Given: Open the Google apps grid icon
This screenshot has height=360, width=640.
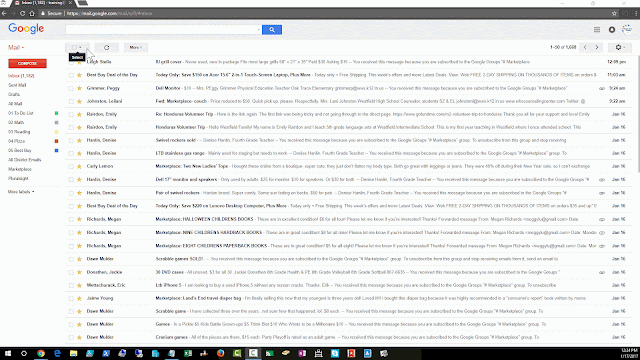Looking at the screenshot, I should point(597,29).
